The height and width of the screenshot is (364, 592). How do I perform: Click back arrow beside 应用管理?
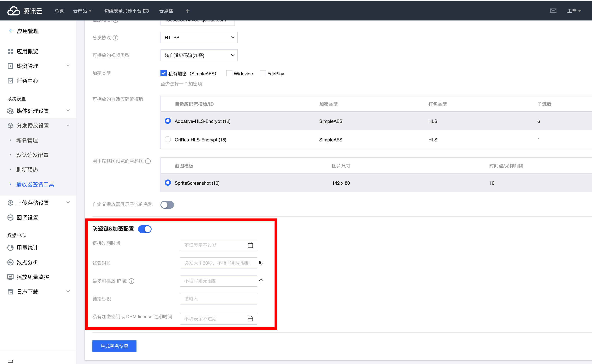click(11, 31)
